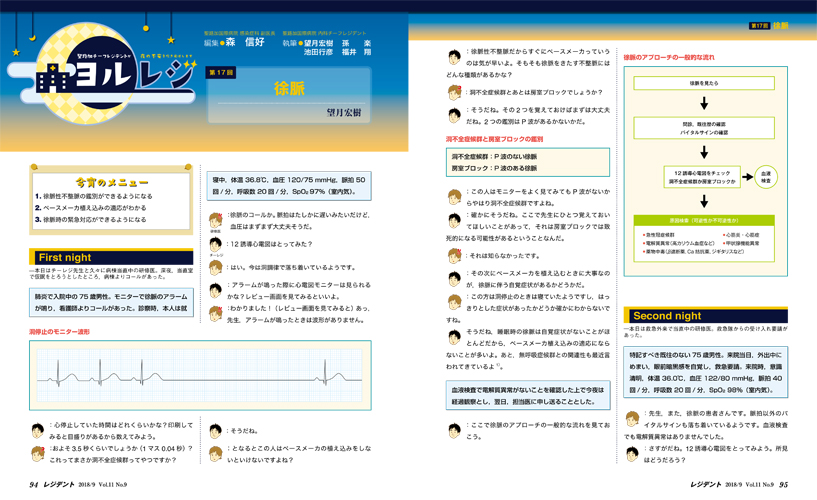
Task: Click the case box 特記すべき既往のない75歳男性
Action: click(x=706, y=372)
